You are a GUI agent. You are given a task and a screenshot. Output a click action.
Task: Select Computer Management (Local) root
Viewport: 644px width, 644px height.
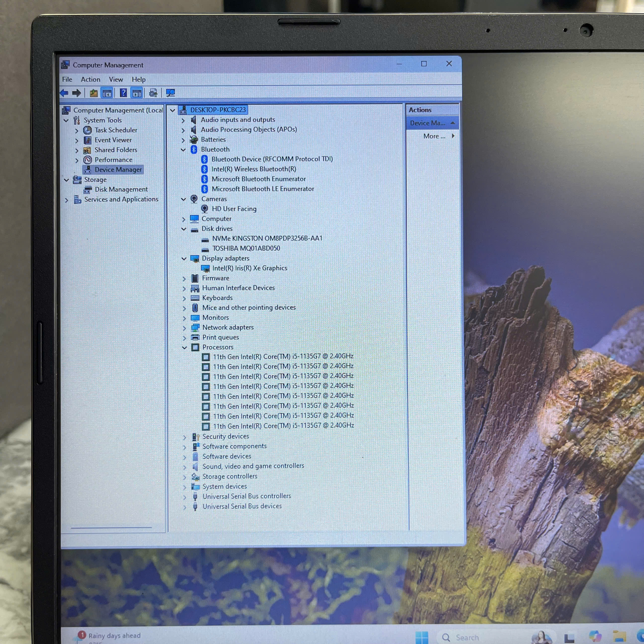pos(118,110)
